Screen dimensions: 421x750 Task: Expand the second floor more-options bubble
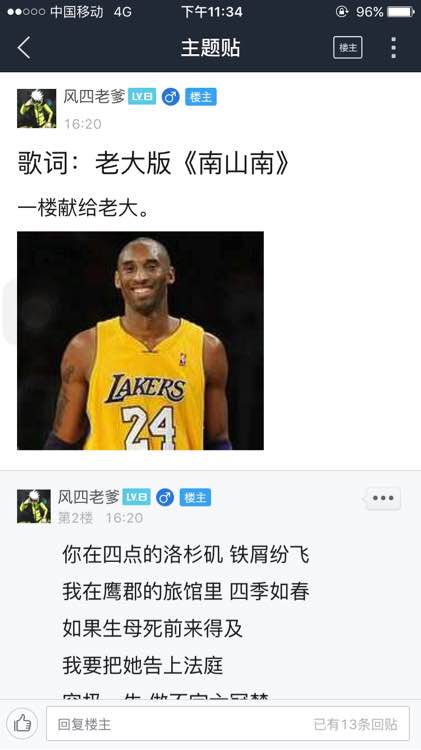[383, 498]
